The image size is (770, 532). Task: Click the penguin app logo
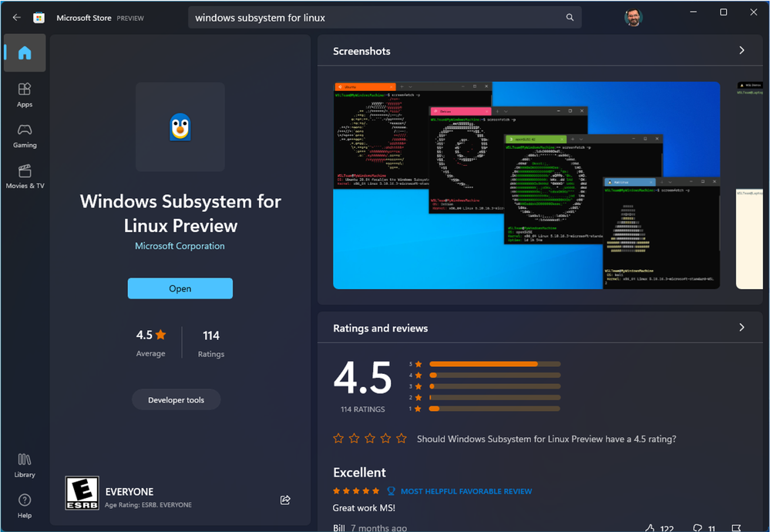pyautogui.click(x=180, y=126)
